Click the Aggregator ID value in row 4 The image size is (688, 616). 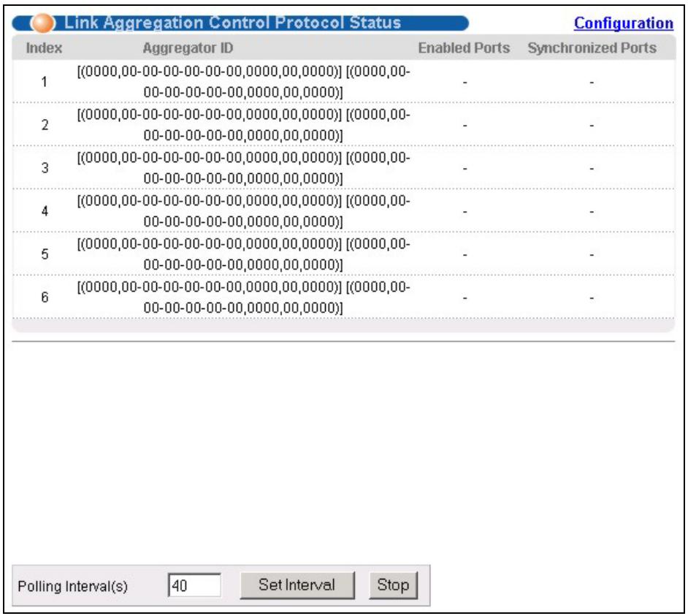coord(243,210)
